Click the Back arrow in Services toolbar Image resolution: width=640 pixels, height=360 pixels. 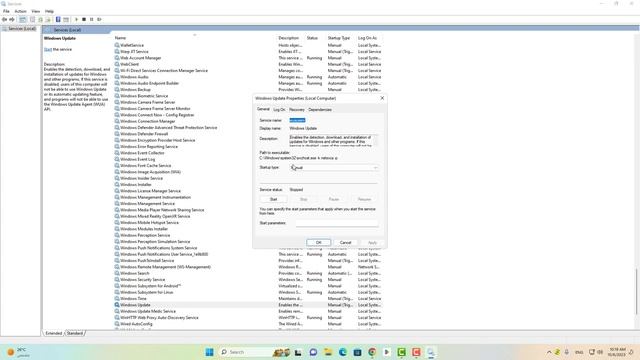click(x=4, y=20)
